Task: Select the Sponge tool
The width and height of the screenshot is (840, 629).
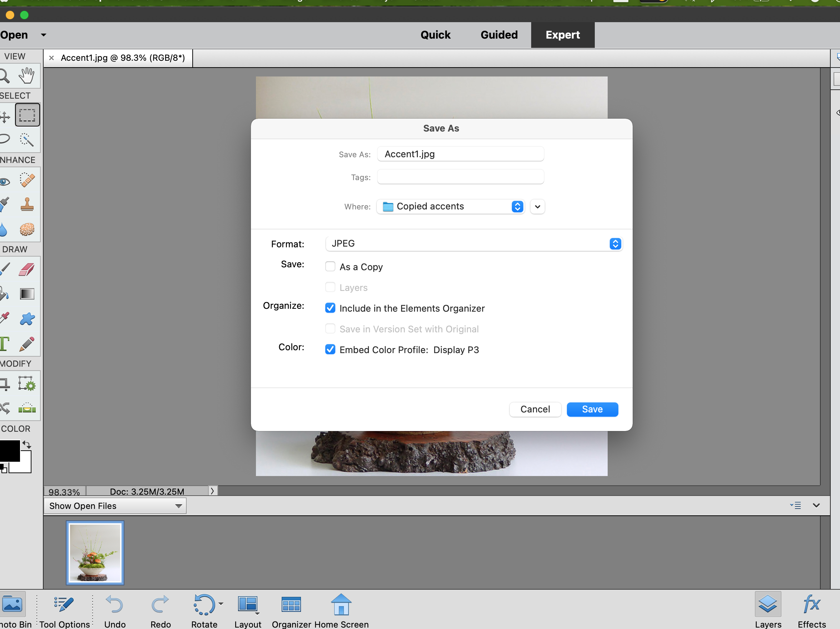Action: click(x=26, y=229)
